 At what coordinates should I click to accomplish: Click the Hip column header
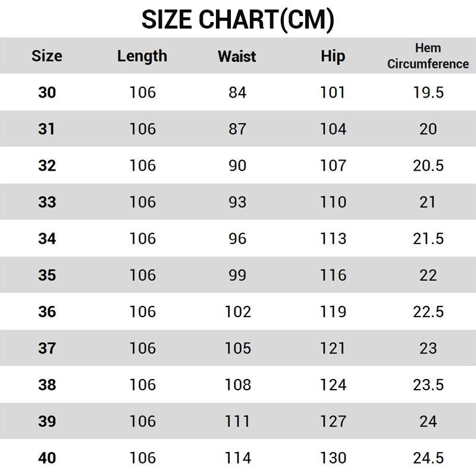(x=333, y=56)
